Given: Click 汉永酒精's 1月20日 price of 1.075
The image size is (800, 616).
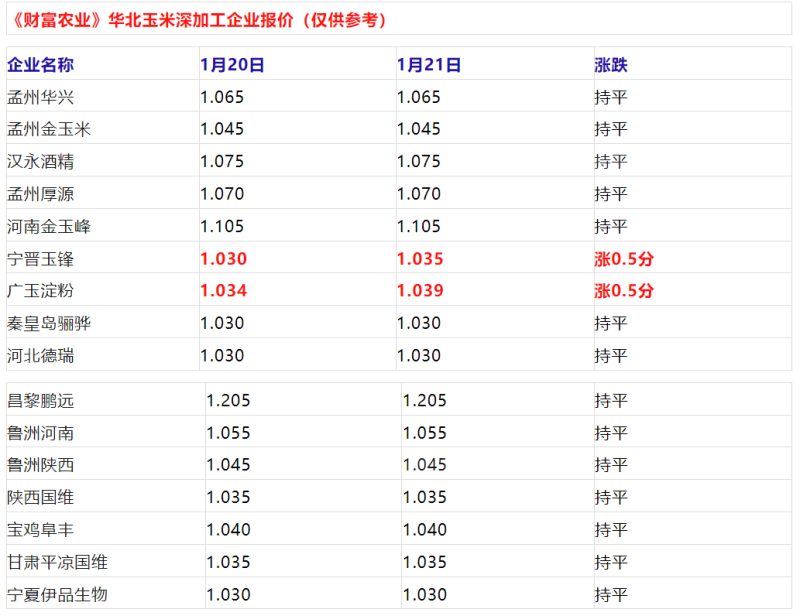Looking at the screenshot, I should [222, 162].
